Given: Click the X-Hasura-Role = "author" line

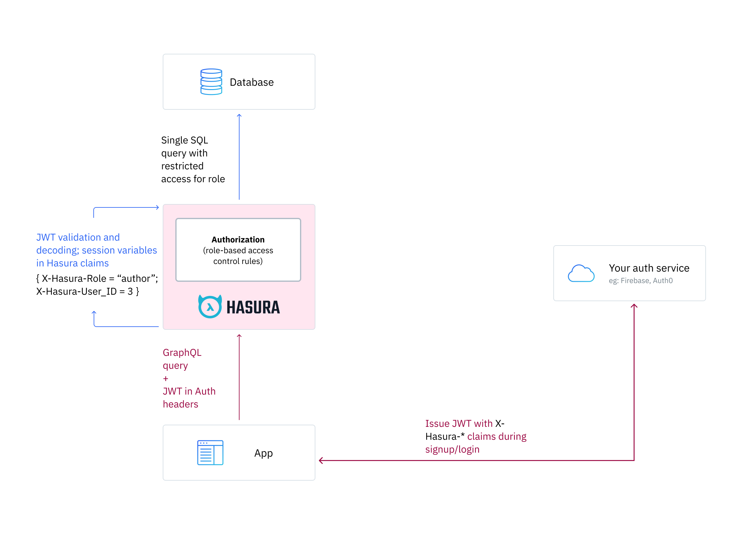Looking at the screenshot, I should point(97,278).
